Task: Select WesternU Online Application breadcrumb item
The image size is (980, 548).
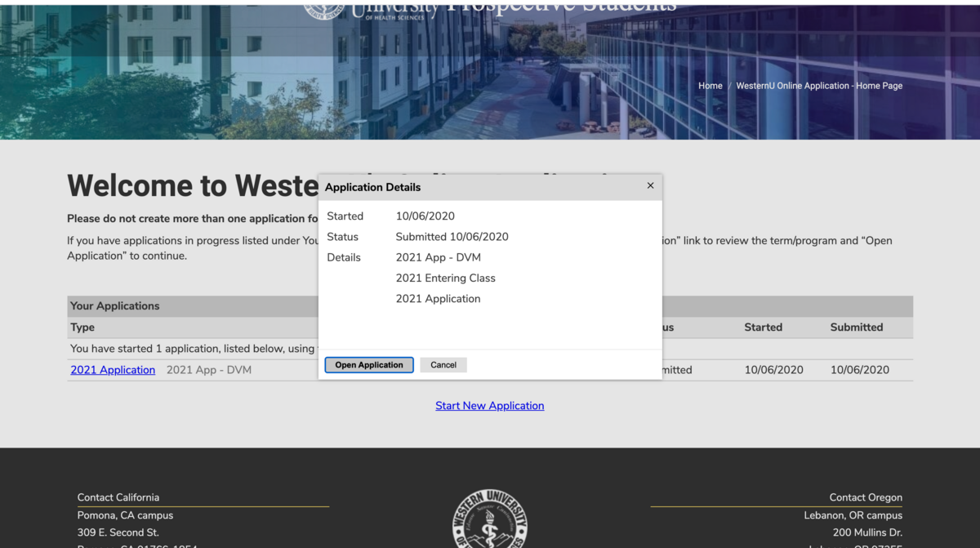Action: (x=818, y=86)
